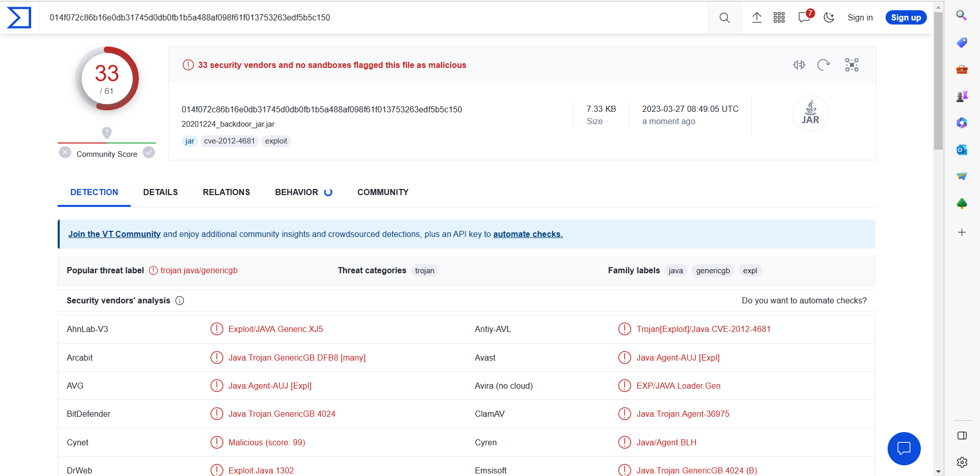Open the apps grid menu icon
Screen dimensions: 980x476
coord(779,18)
